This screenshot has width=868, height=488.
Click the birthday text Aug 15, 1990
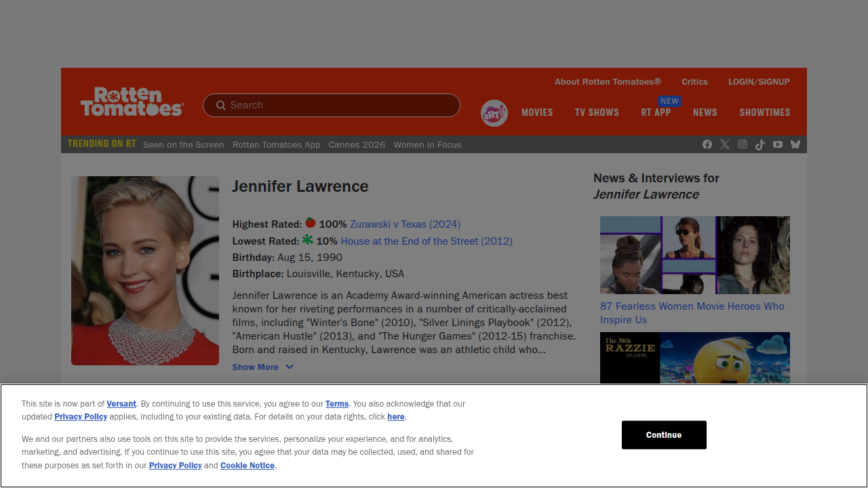tap(310, 258)
